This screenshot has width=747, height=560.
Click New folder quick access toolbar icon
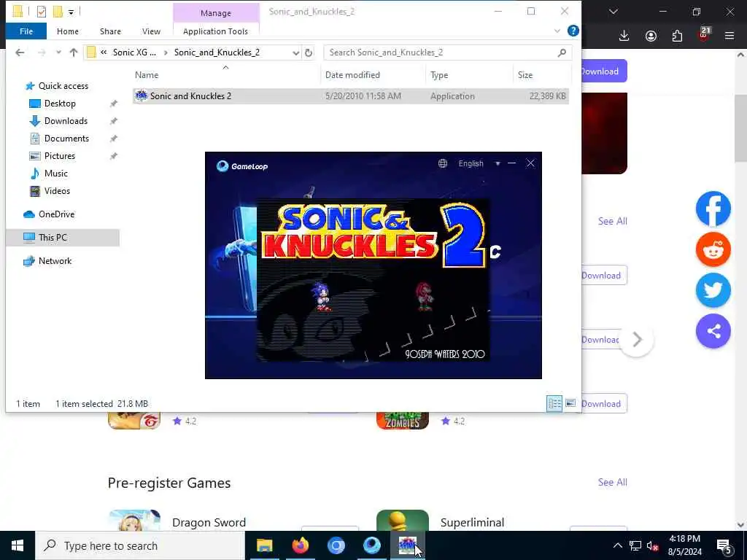click(x=58, y=12)
